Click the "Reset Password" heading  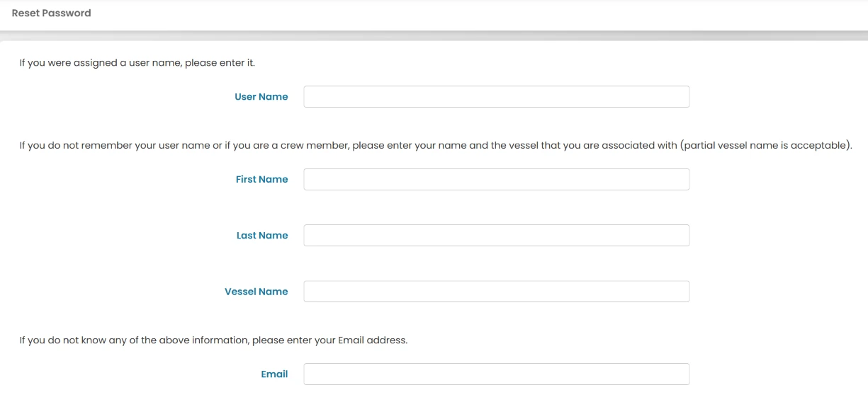(52, 13)
